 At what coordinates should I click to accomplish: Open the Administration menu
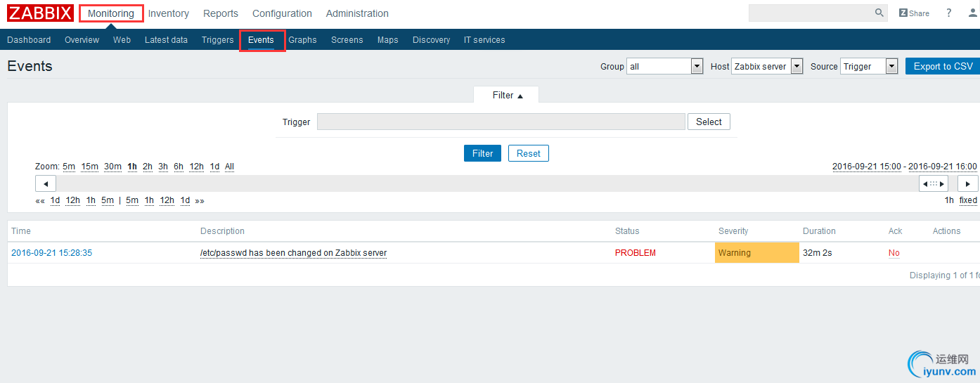point(357,13)
